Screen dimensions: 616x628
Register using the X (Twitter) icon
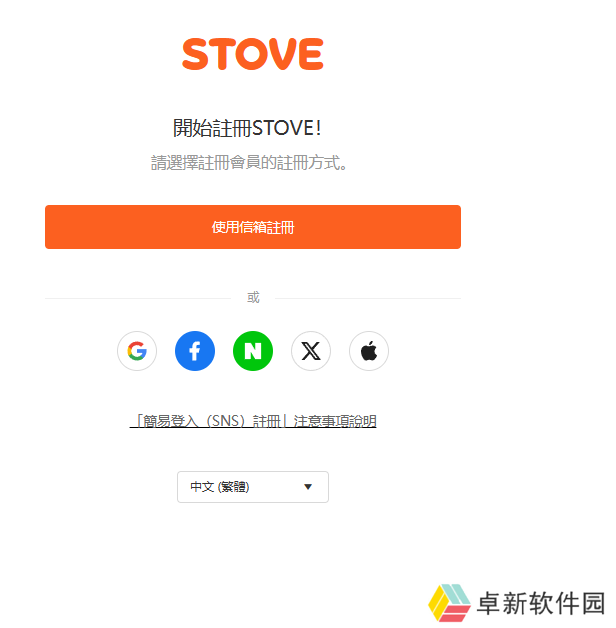coord(311,351)
